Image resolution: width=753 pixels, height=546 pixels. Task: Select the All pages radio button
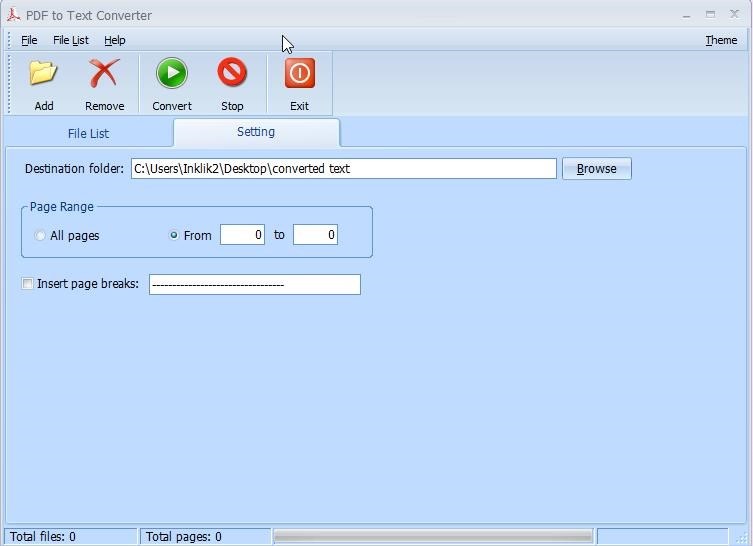(x=40, y=236)
